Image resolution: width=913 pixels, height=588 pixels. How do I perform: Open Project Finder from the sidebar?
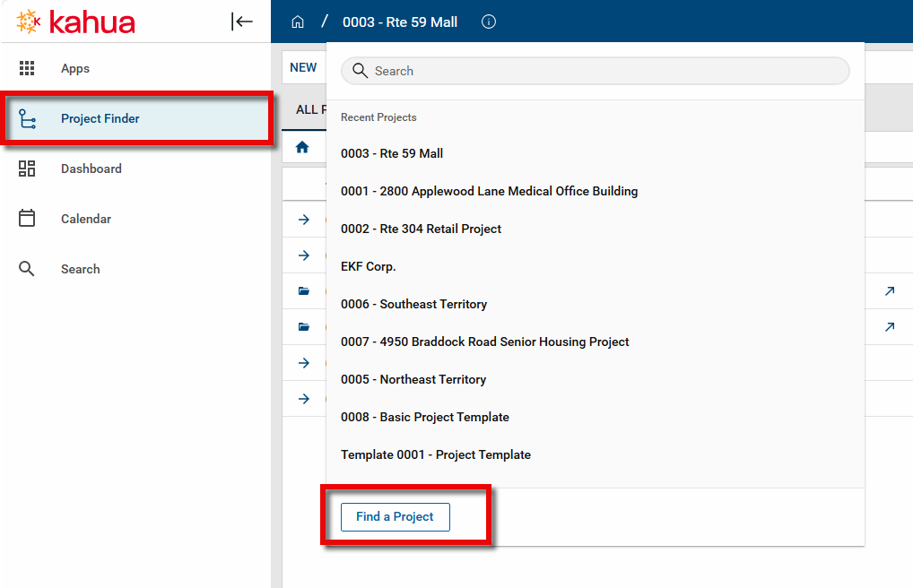(100, 118)
